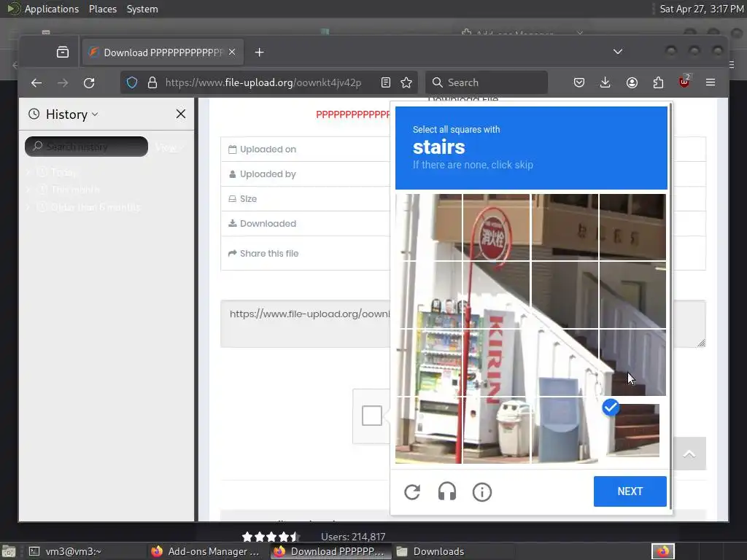Activate the Download PPPPPP taskbar button
The height and width of the screenshot is (560, 747).
(331, 551)
